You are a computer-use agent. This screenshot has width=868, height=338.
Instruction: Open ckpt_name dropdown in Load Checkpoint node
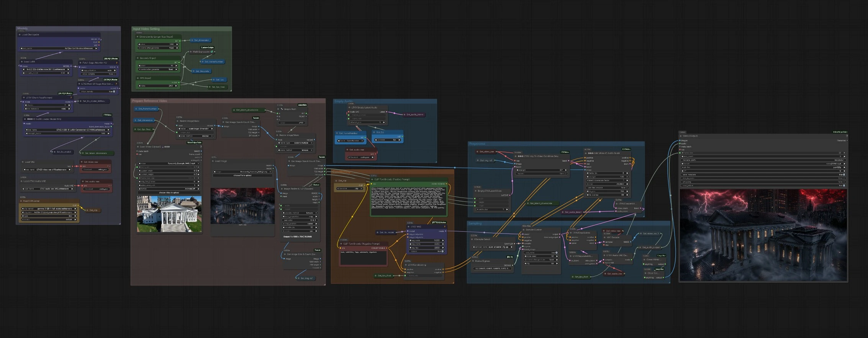[x=59, y=48]
